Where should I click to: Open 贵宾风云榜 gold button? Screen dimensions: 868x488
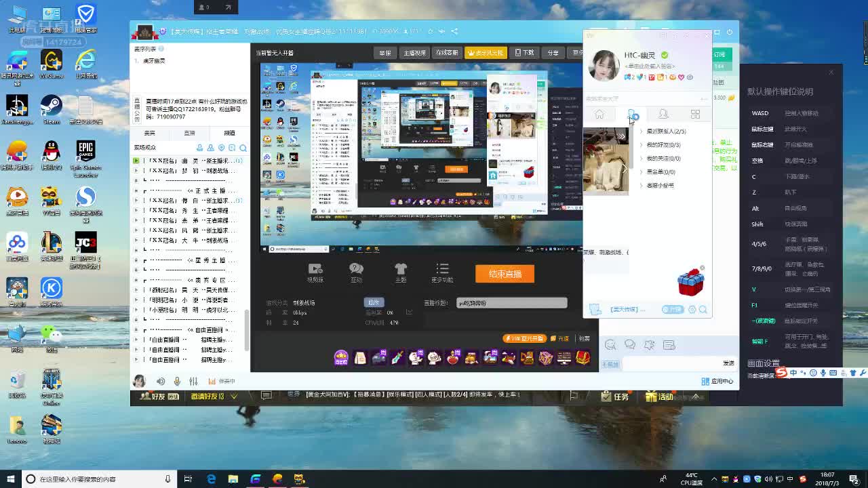[486, 53]
